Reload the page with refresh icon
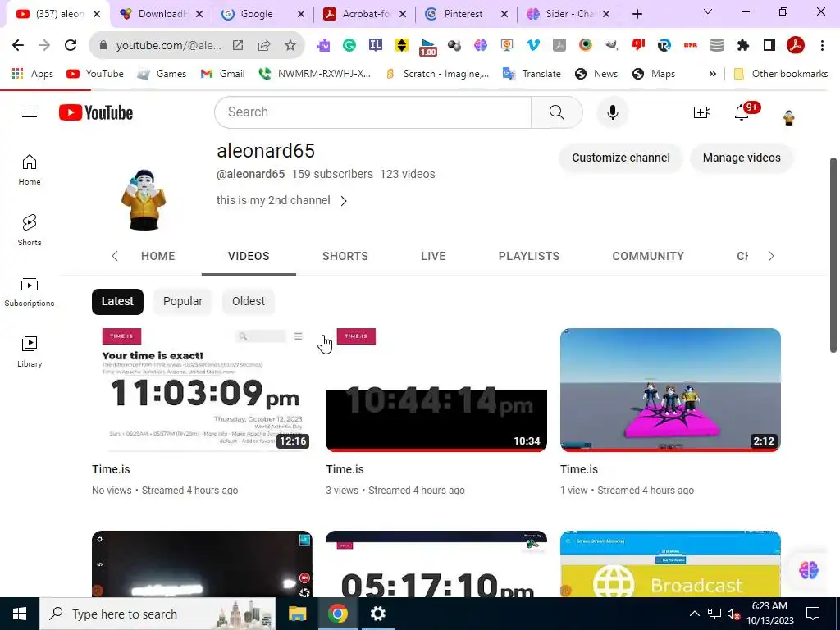Image resolution: width=840 pixels, height=630 pixels. coord(71,46)
